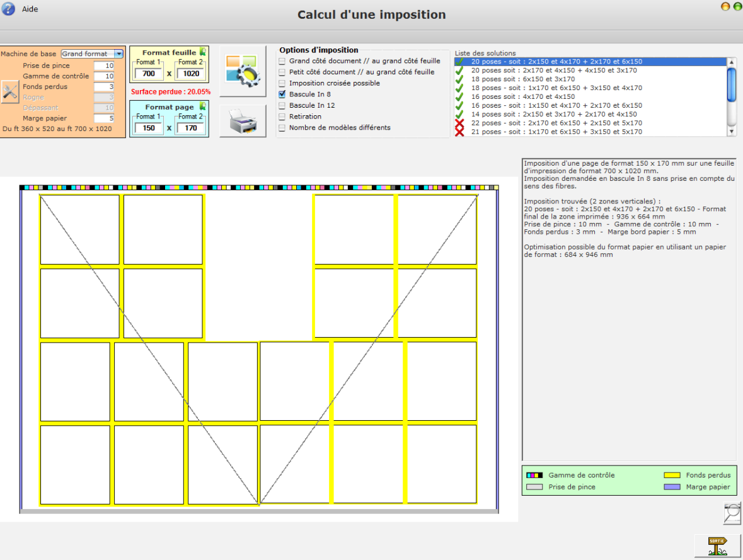
Task: Enable the Retiration option
Action: coord(282,117)
